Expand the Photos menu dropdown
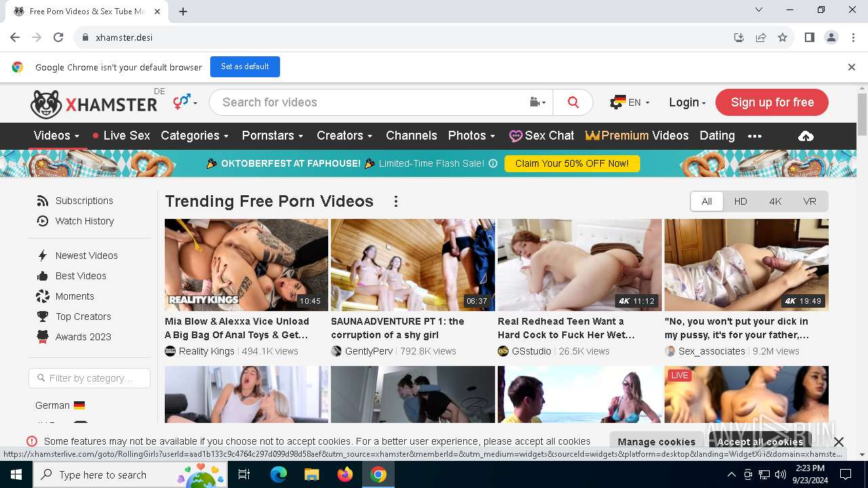The height and width of the screenshot is (488, 868). point(471,136)
